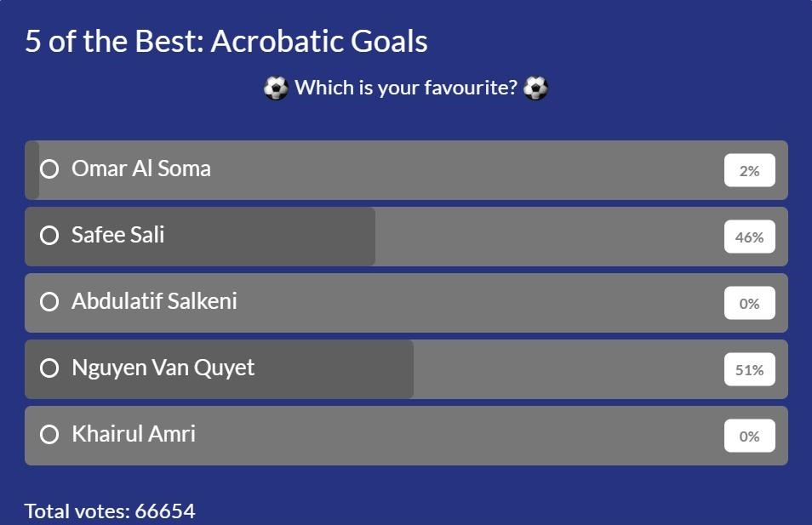The image size is (812, 525).
Task: Click the "Omar Al Soma" option label
Action: (x=141, y=168)
